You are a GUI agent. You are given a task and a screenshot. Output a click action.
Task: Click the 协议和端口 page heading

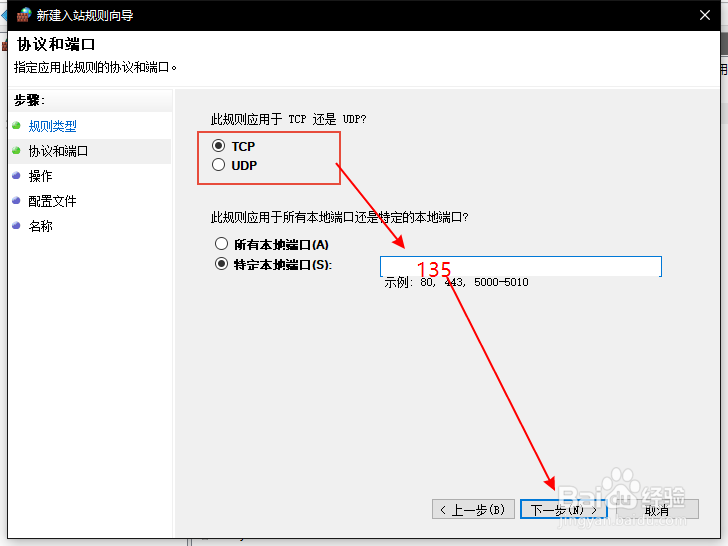pos(56,45)
